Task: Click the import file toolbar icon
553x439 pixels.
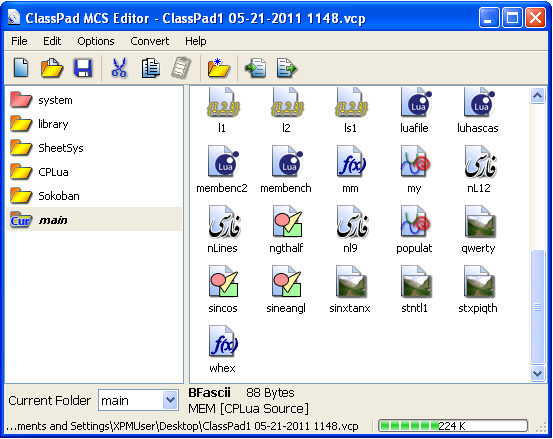Action: coord(256,68)
